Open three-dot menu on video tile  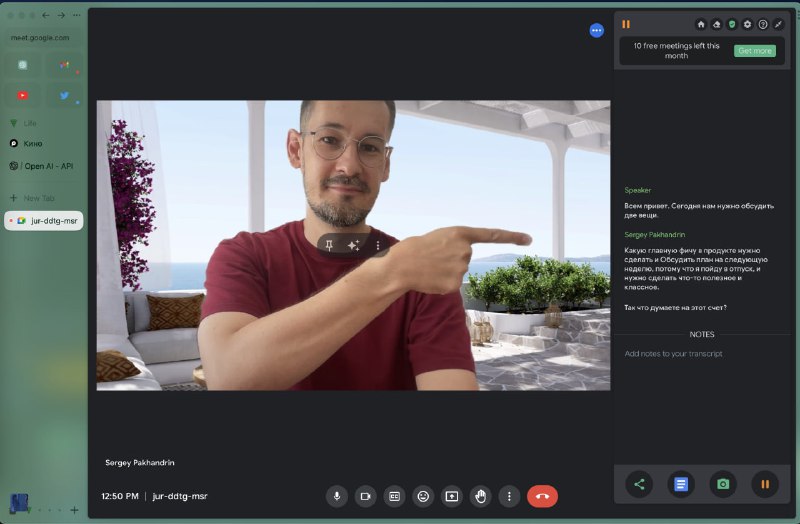coord(378,245)
